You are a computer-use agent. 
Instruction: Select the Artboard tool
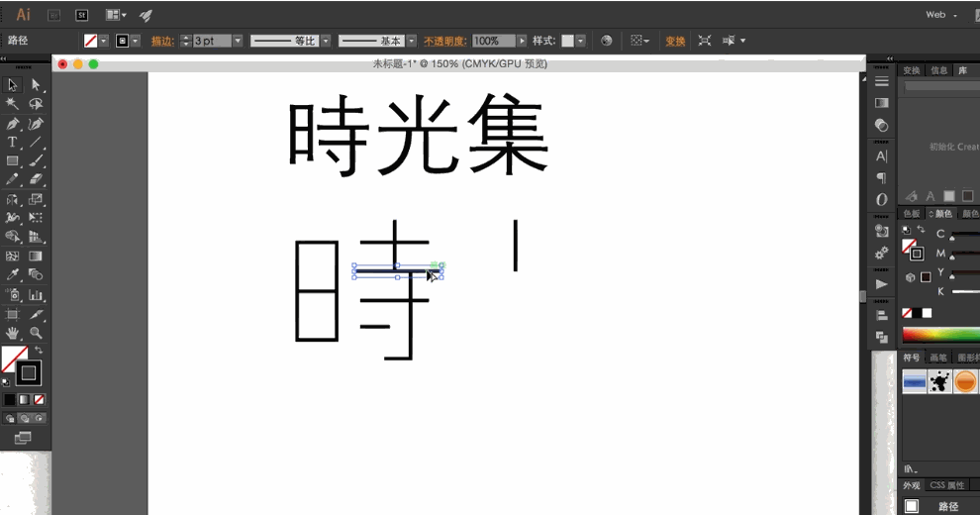(x=12, y=314)
